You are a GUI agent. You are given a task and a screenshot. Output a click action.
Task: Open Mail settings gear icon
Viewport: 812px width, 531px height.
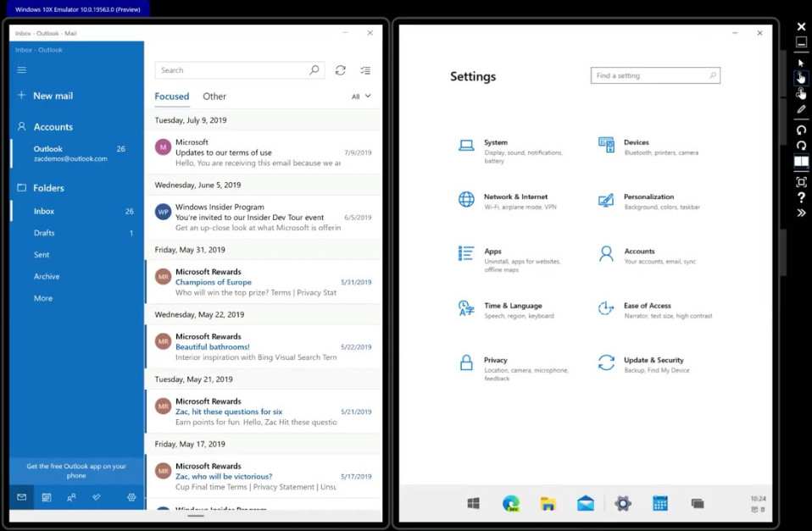[131, 497]
